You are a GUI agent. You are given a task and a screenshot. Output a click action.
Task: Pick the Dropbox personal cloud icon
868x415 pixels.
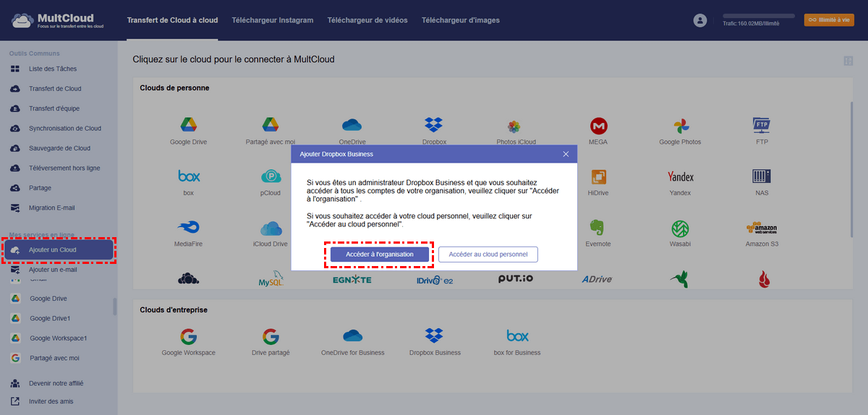tap(434, 124)
